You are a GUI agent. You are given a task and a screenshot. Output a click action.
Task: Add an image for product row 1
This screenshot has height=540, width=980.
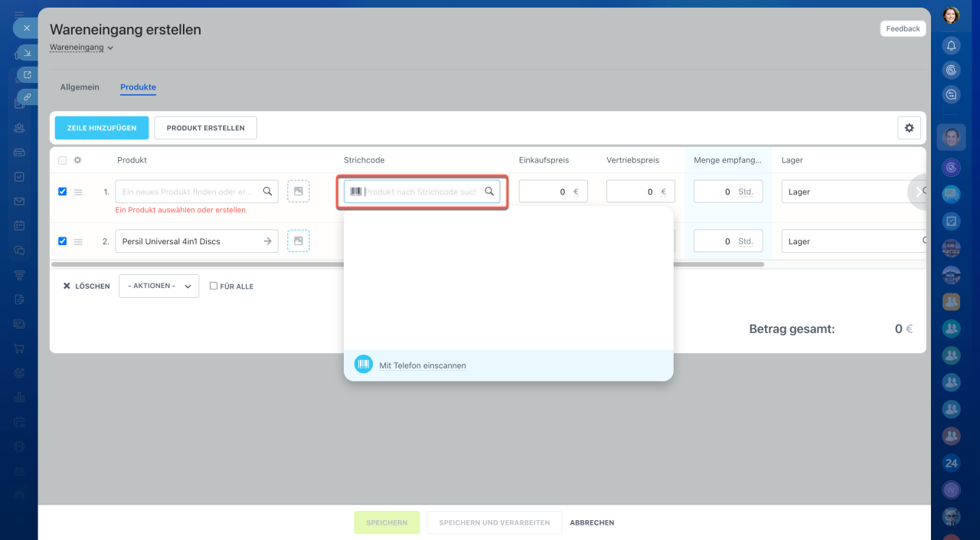[299, 191]
